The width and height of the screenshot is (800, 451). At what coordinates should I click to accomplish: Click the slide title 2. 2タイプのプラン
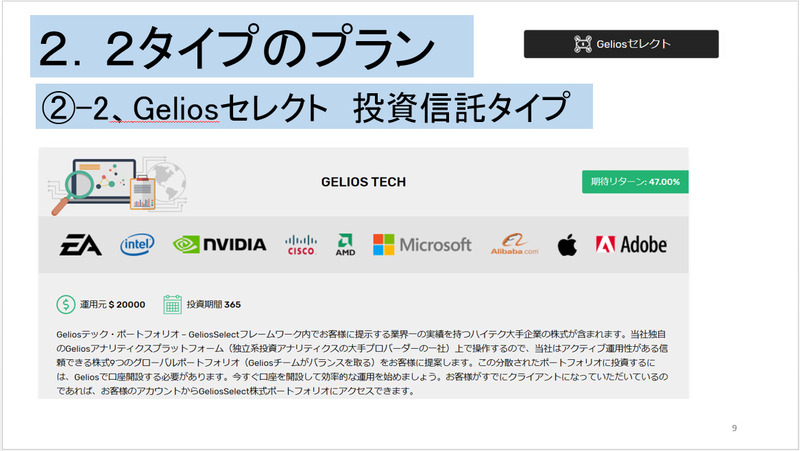tap(236, 47)
